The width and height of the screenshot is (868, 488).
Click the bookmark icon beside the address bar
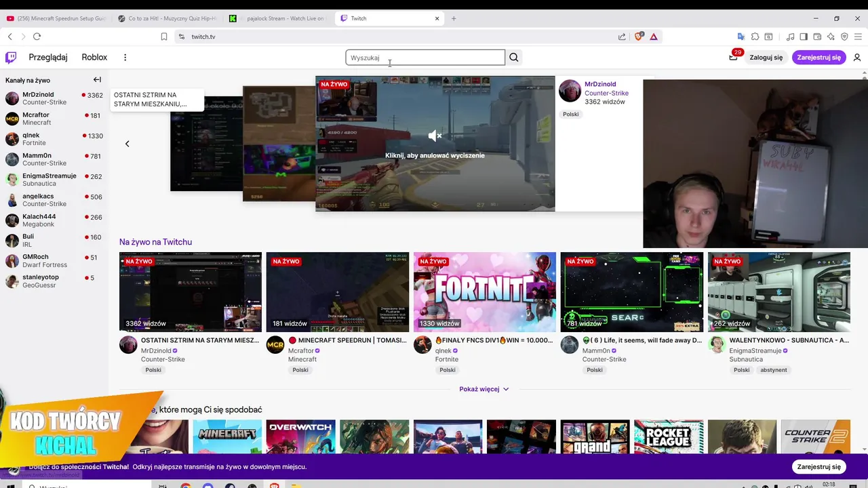163,37
